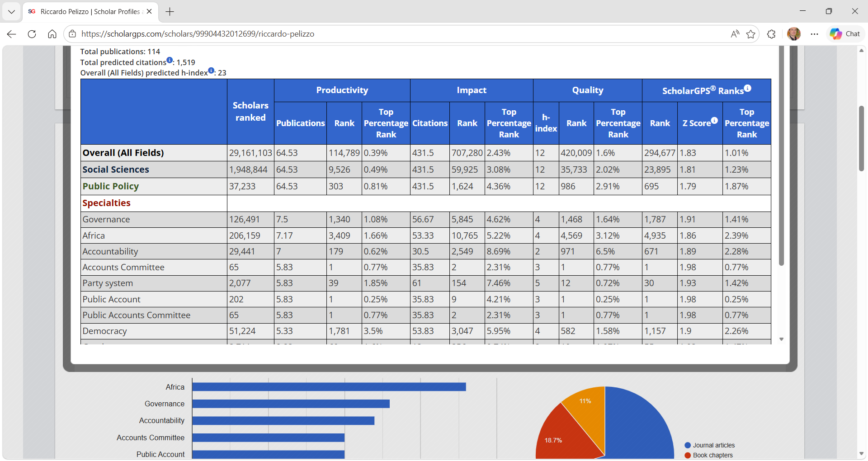Expand the tab search chevron
The height and width of the screenshot is (461, 868).
pos(11,12)
